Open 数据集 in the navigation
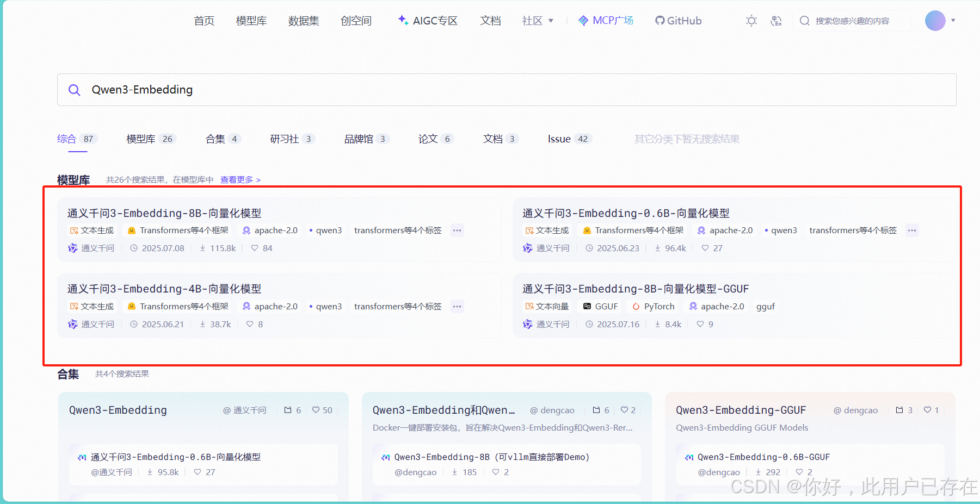Screen dimensions: 980x504 point(304,21)
